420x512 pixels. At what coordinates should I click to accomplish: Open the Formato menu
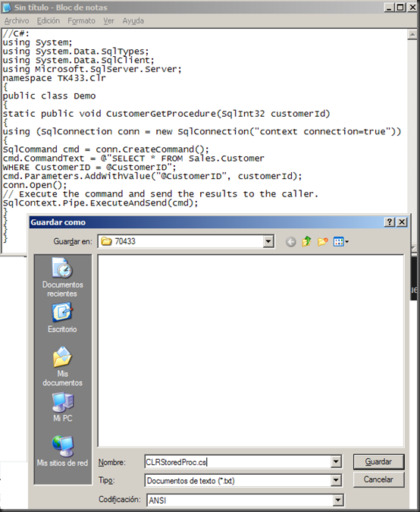82,21
